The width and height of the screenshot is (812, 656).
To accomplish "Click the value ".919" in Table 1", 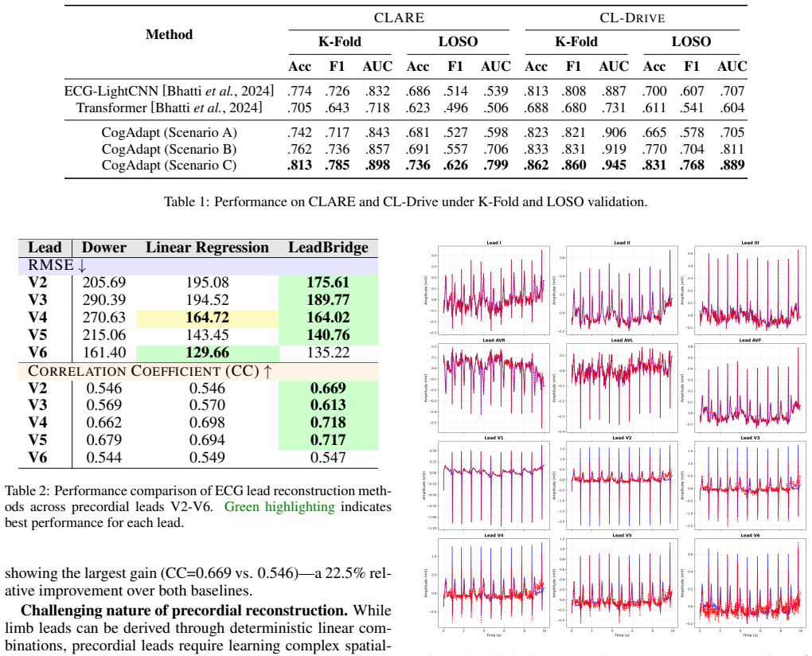I will click(x=614, y=149).
